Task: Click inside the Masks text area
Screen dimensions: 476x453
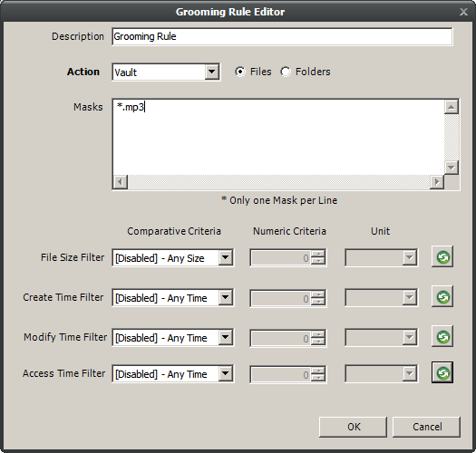Action: pos(278,137)
